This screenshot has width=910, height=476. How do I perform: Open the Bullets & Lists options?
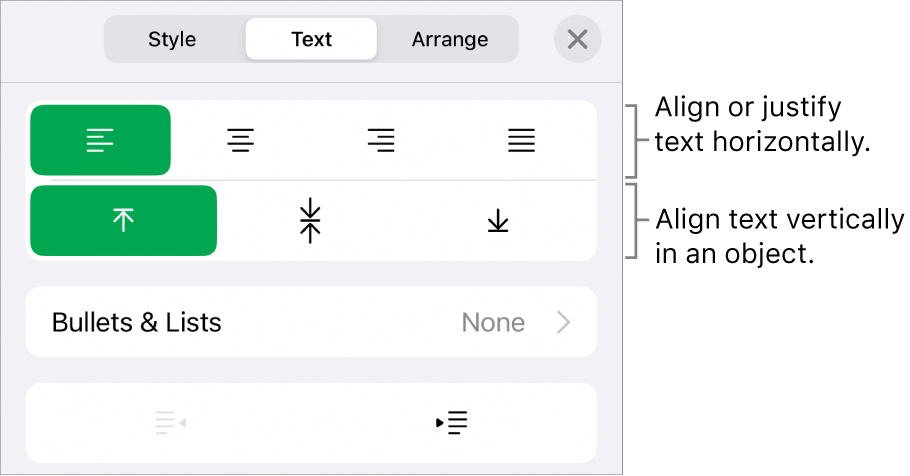(x=136, y=323)
